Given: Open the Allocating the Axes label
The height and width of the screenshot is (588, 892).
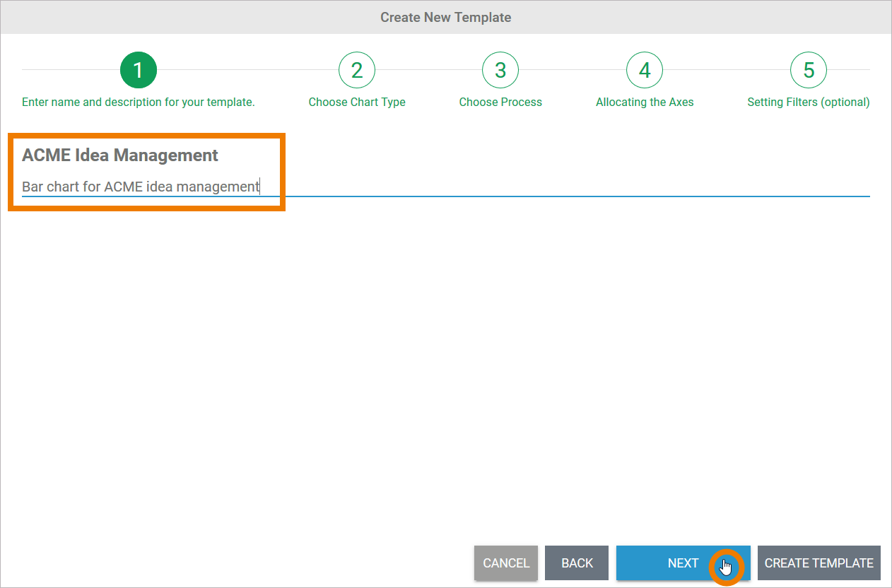Looking at the screenshot, I should (x=645, y=102).
